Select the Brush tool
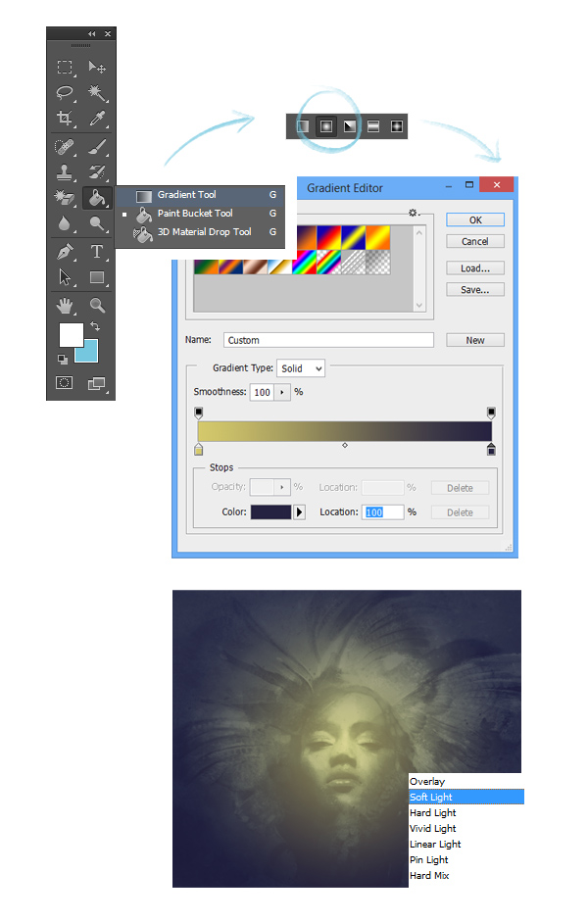 coord(97,146)
